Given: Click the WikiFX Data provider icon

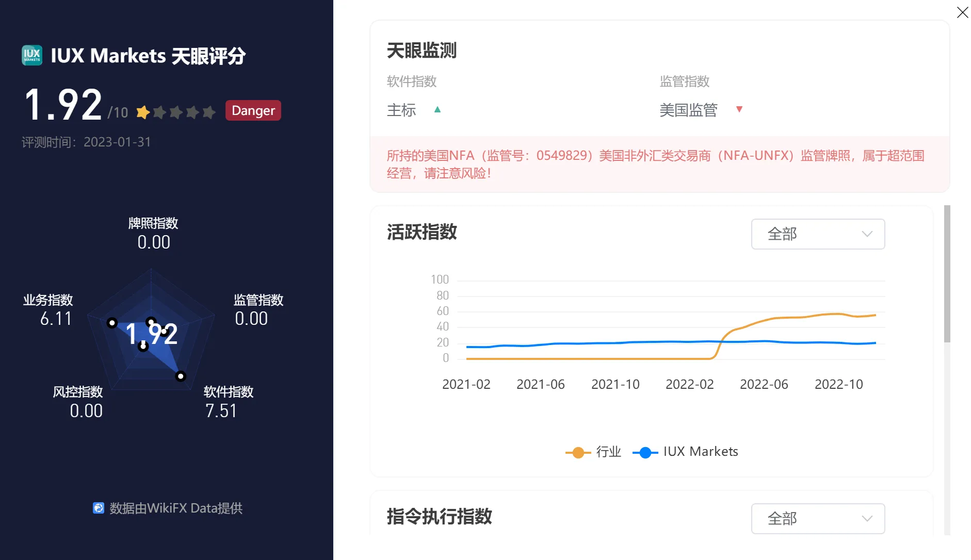Looking at the screenshot, I should (x=98, y=508).
